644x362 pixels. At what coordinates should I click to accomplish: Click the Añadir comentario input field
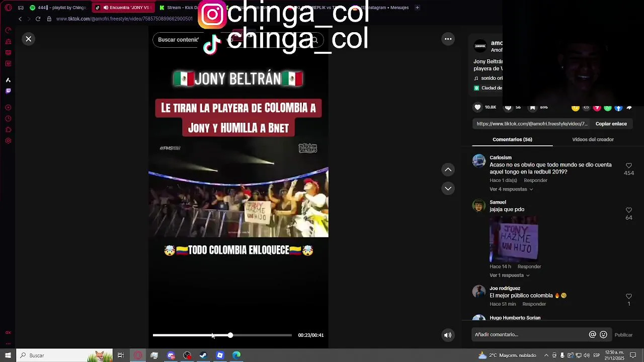pos(529,335)
